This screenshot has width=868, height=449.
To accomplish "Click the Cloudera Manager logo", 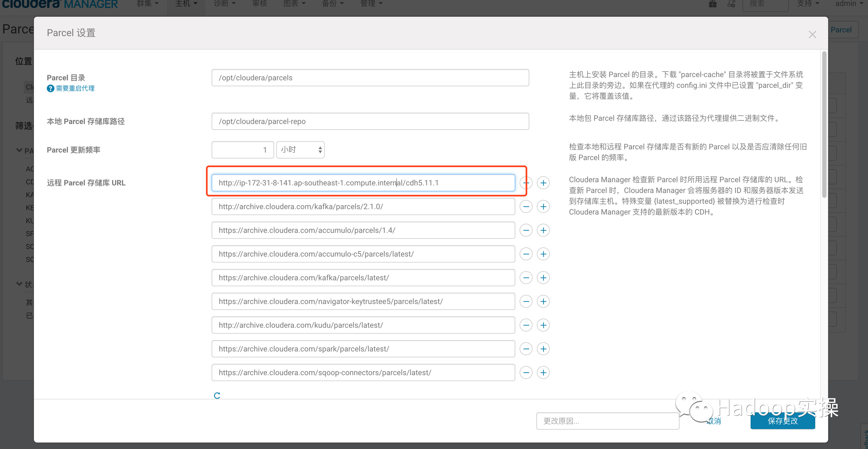I will pyautogui.click(x=60, y=4).
